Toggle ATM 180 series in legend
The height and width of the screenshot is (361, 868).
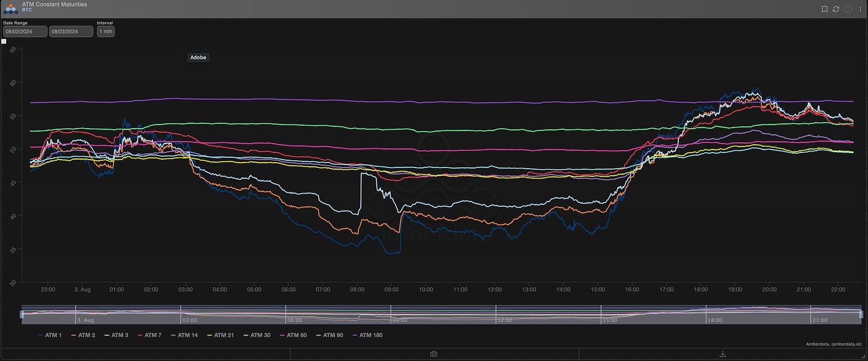click(367, 335)
